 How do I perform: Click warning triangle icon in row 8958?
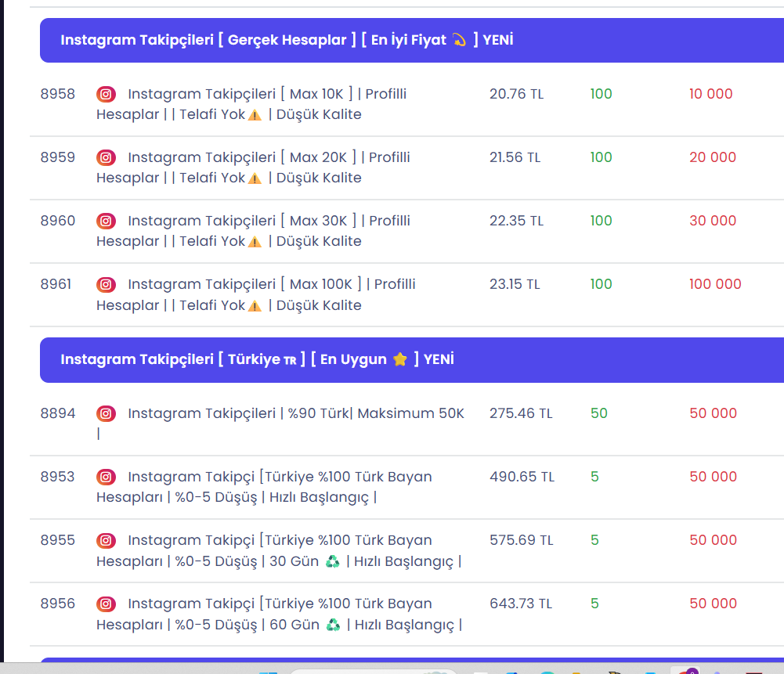click(255, 115)
